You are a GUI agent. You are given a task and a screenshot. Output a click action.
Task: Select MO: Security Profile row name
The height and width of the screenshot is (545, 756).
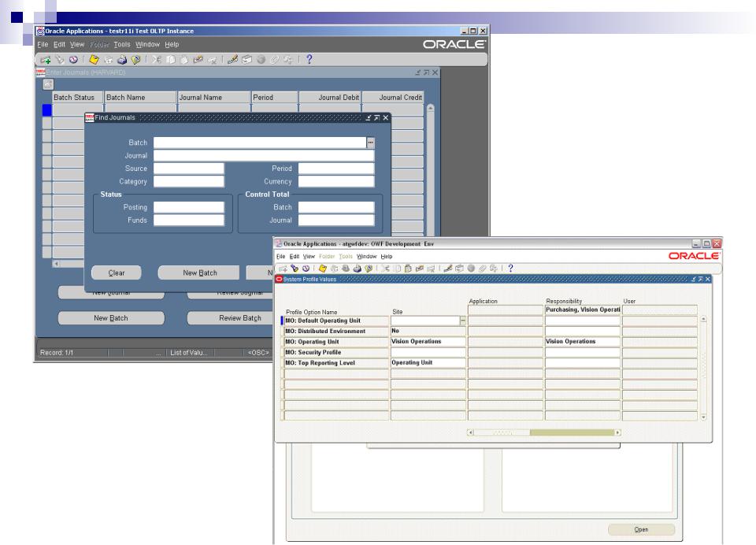pos(336,352)
